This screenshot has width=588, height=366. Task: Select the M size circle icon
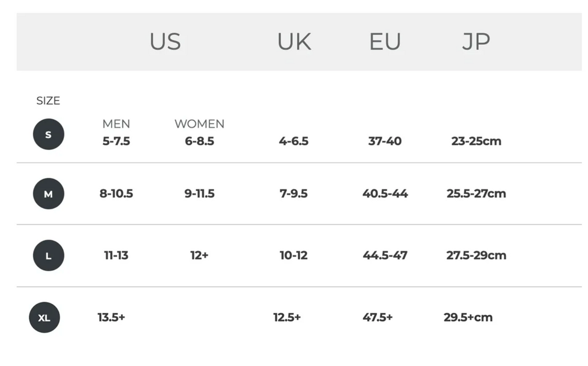coord(48,194)
